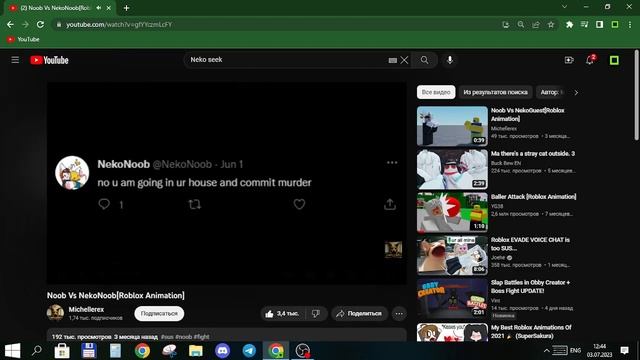The image size is (640, 360).
Task: Click the #fight hashtag
Action: tap(202, 337)
